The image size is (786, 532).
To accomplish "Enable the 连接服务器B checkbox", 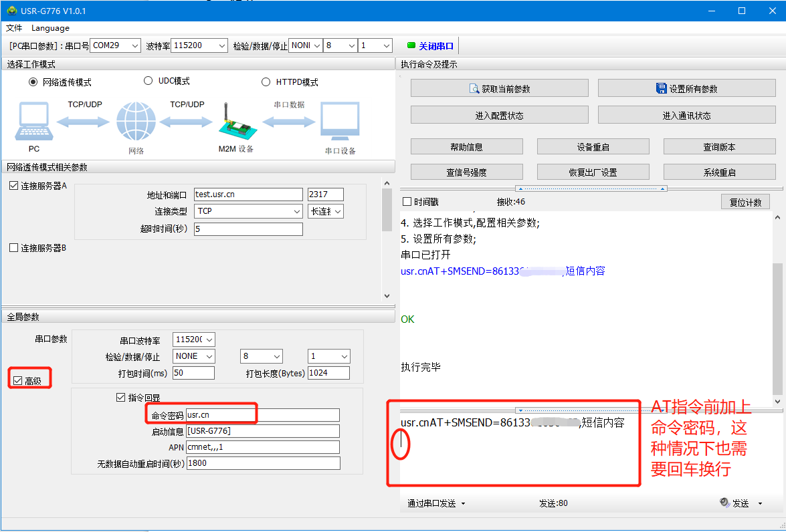I will coord(14,248).
